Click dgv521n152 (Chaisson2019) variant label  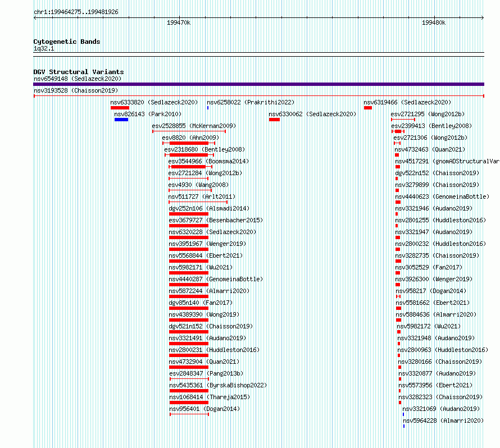pyautogui.click(x=211, y=326)
